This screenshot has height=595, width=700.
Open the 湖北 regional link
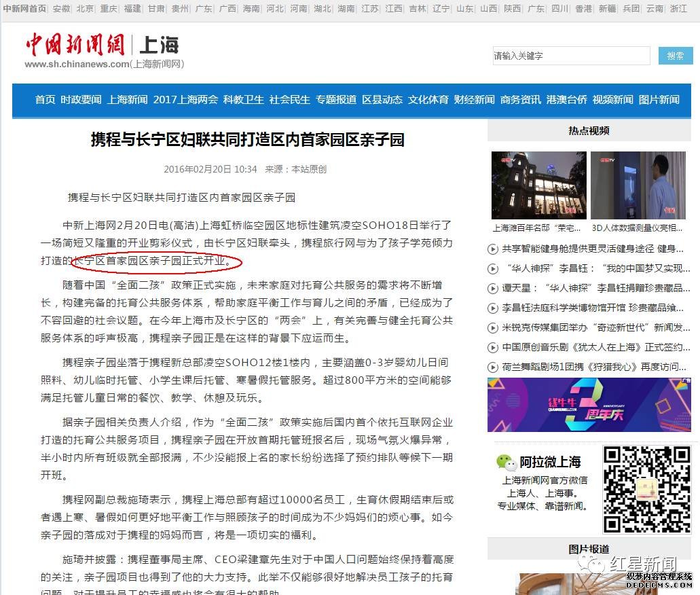click(x=323, y=8)
